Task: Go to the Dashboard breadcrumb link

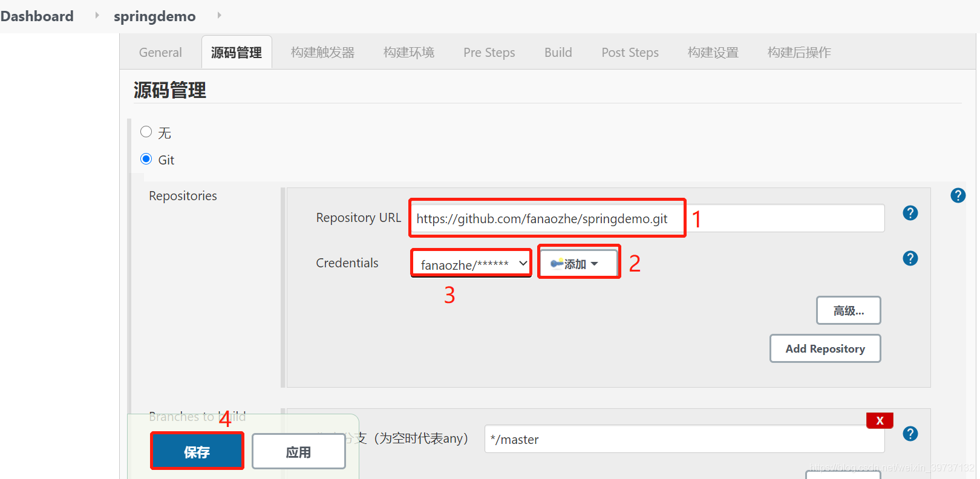Action: [x=37, y=16]
